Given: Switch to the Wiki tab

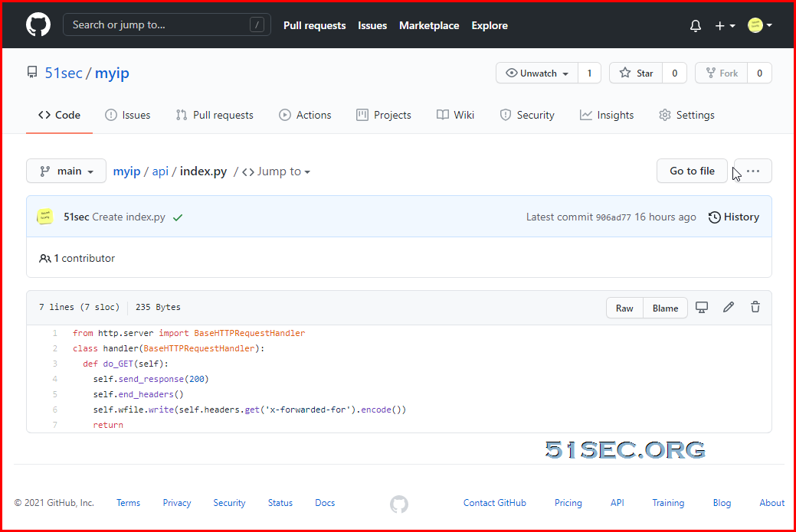Looking at the screenshot, I should (x=455, y=115).
